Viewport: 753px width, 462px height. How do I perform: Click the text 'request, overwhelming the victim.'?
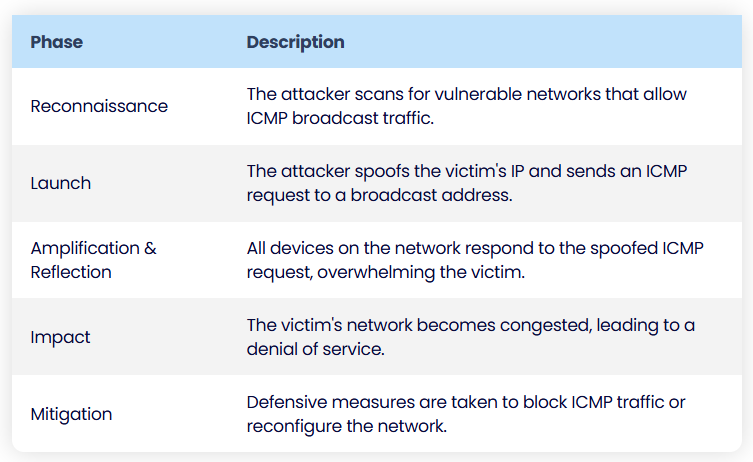[386, 272]
